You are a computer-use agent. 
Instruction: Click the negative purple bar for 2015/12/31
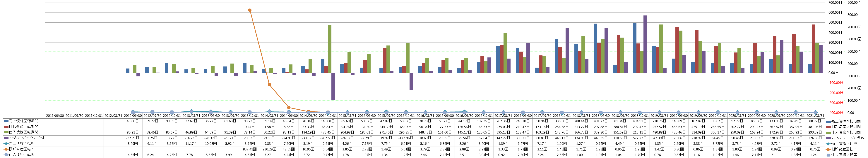(x=411, y=81)
